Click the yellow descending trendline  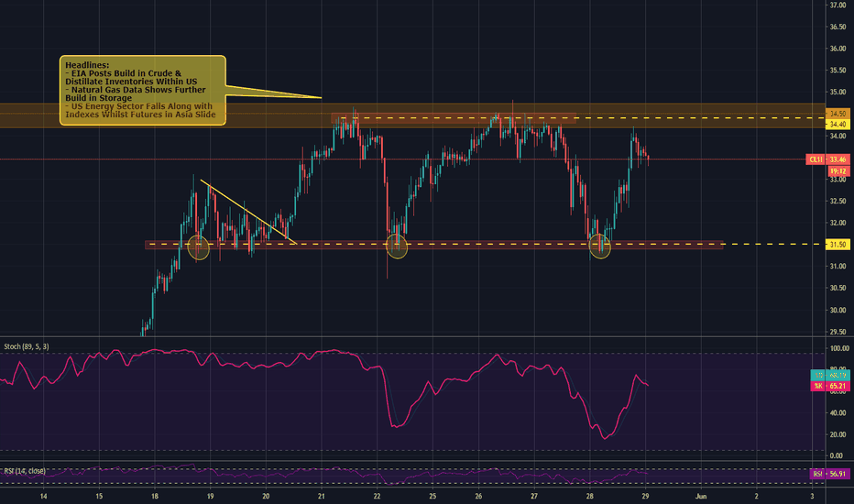(x=247, y=212)
